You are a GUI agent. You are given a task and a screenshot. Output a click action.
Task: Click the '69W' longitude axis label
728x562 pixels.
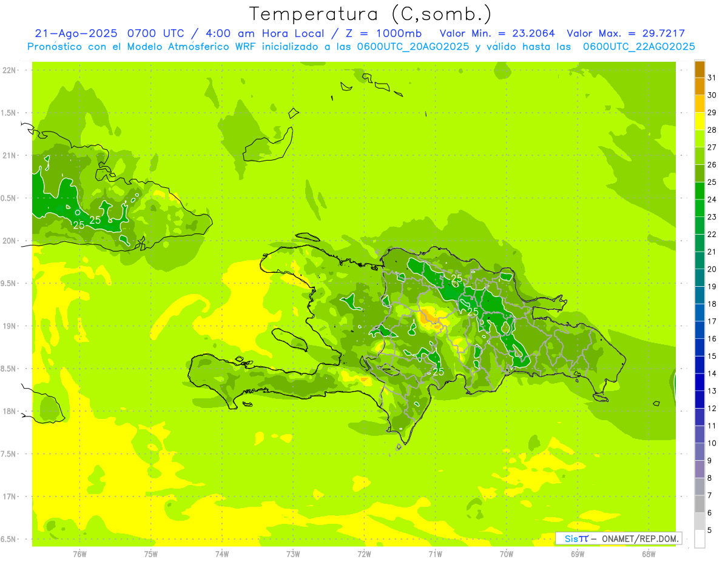[x=578, y=554]
